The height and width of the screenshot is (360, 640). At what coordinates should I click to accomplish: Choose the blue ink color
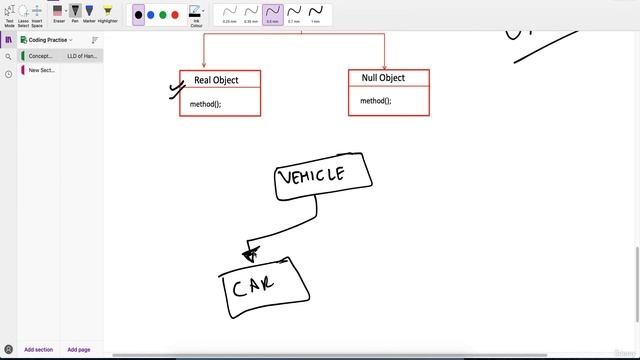pos(151,15)
